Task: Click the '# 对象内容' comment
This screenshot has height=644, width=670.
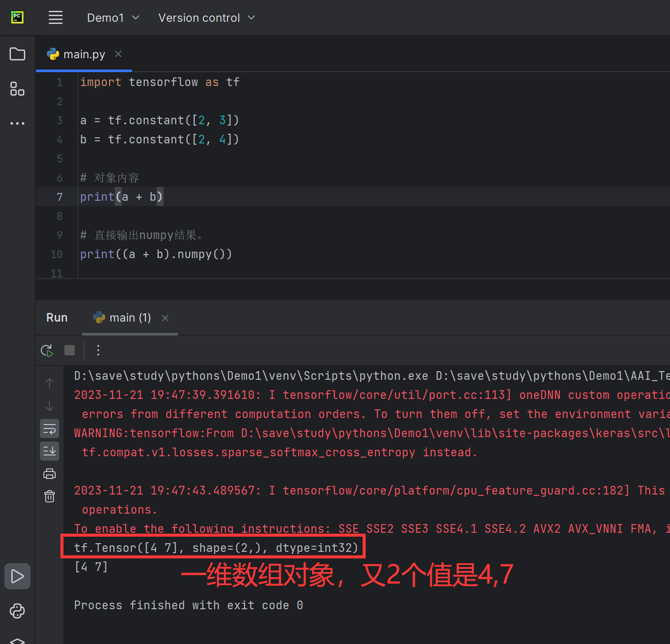Action: pos(110,178)
